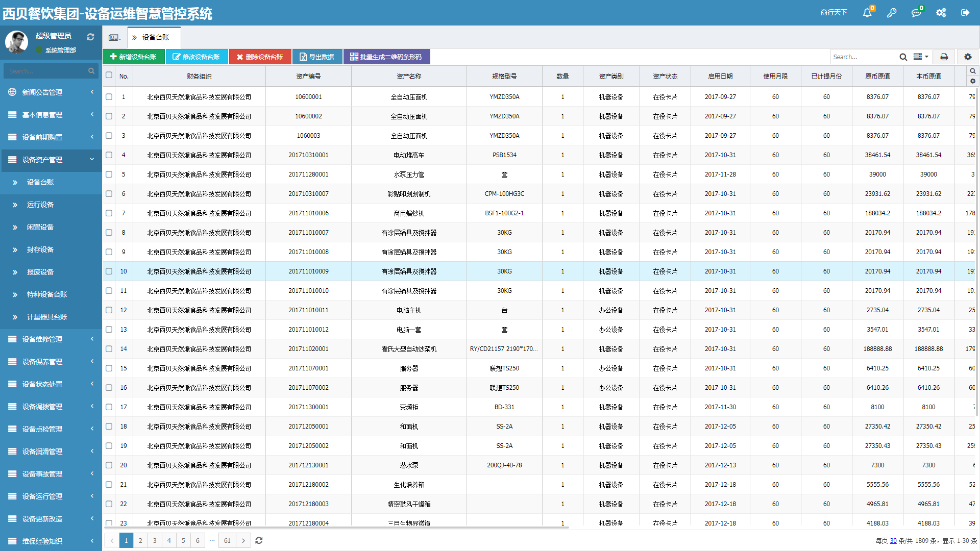Click the 新增设备台账 button
This screenshot has width=980, height=551.
tap(134, 57)
